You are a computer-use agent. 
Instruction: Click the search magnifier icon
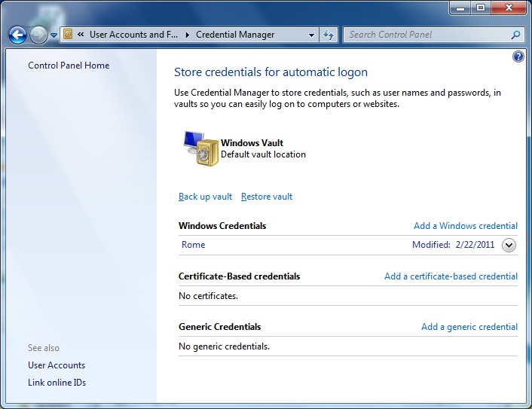[515, 35]
